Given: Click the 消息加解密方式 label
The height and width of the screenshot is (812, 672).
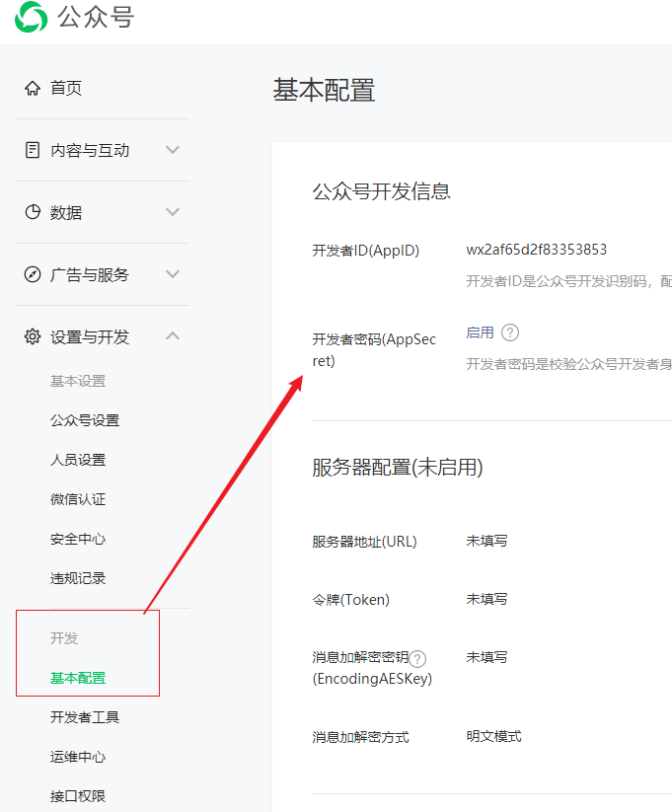Looking at the screenshot, I should pyautogui.click(x=360, y=737).
